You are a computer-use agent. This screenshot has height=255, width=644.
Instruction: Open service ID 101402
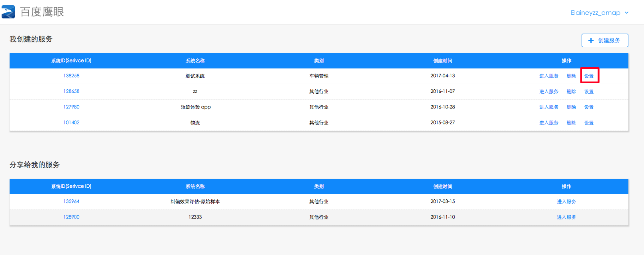pos(71,122)
